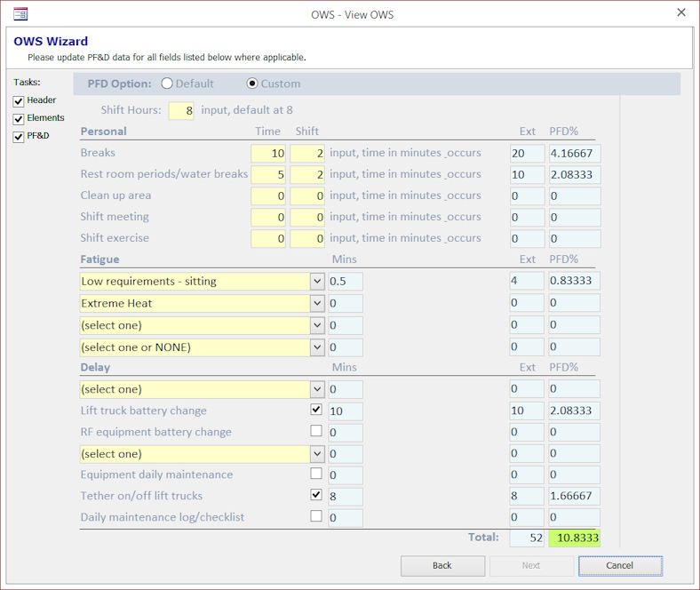Image resolution: width=700 pixels, height=590 pixels.
Task: Click Breaks PFD% value 4.16667
Action: click(x=575, y=153)
